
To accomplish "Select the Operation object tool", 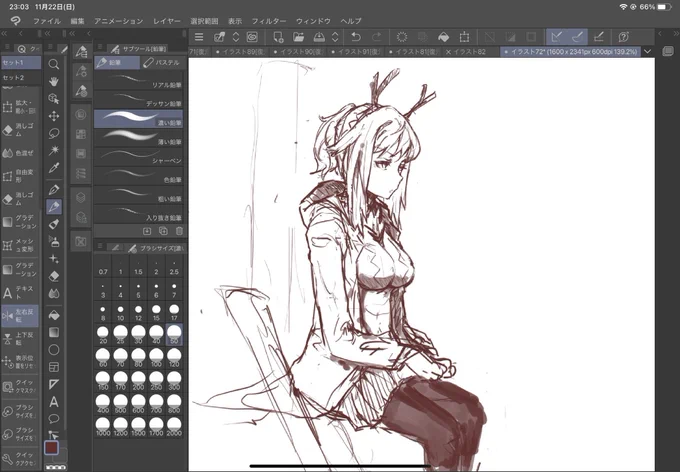I will 54,99.
